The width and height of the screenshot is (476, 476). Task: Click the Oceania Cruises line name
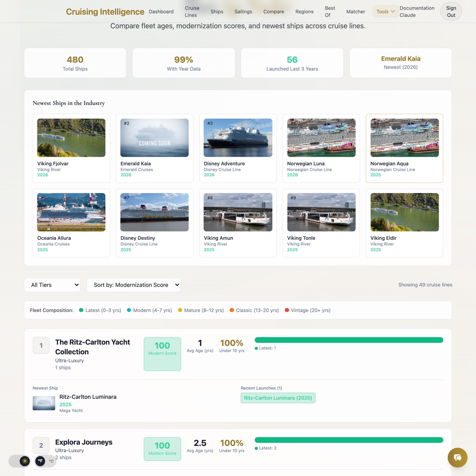point(53,244)
